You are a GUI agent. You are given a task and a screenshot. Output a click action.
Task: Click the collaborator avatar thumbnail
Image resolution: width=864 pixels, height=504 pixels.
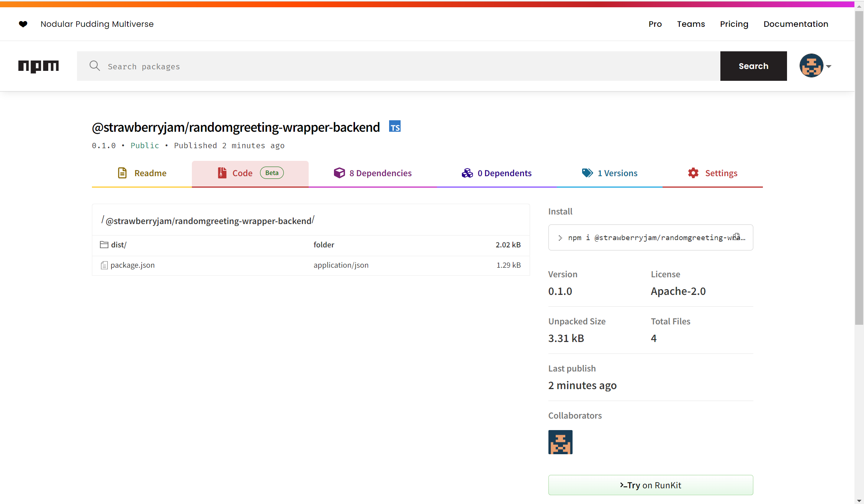pyautogui.click(x=560, y=442)
